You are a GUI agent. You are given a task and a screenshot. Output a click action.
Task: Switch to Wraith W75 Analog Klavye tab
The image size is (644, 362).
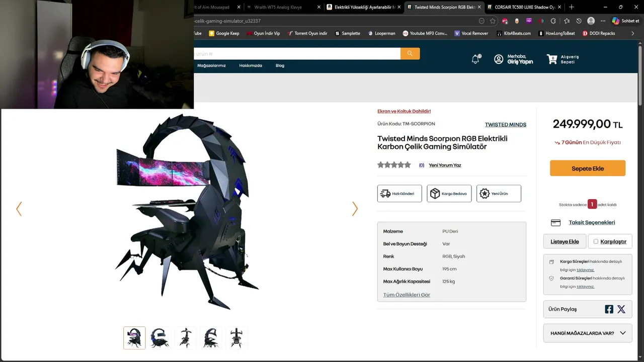(x=283, y=7)
